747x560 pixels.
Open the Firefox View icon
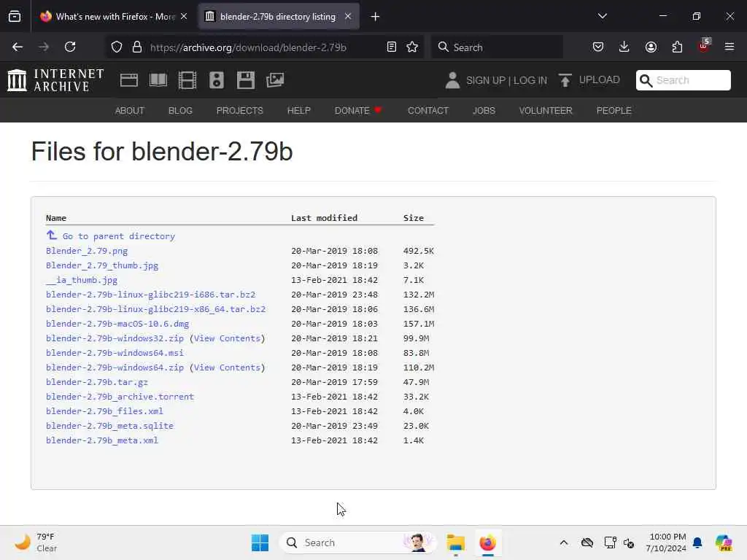(15, 17)
